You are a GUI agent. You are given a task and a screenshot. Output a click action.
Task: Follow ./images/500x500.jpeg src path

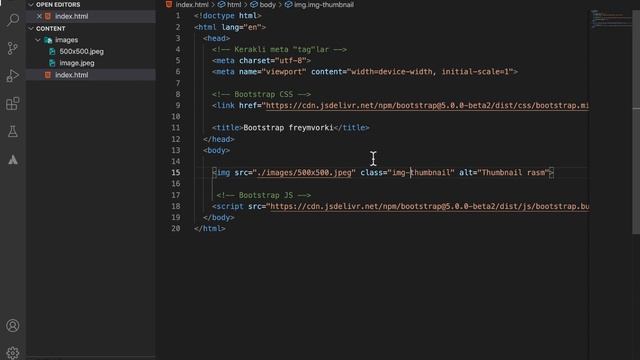pyautogui.click(x=304, y=173)
